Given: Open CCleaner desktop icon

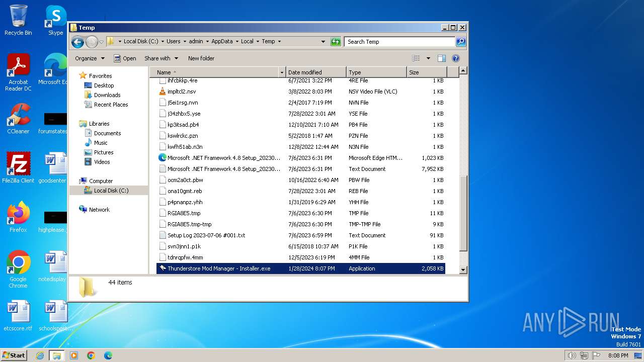Looking at the screenshot, I should coord(18,118).
